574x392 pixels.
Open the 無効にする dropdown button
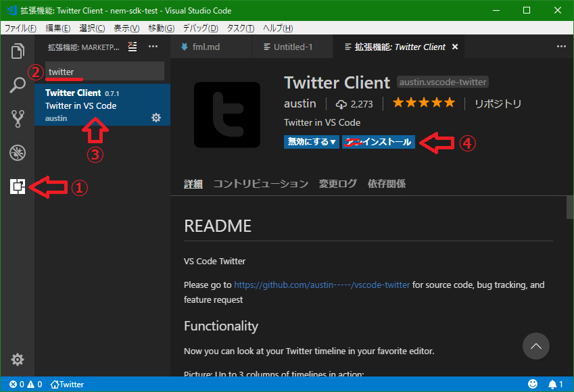[x=311, y=142]
